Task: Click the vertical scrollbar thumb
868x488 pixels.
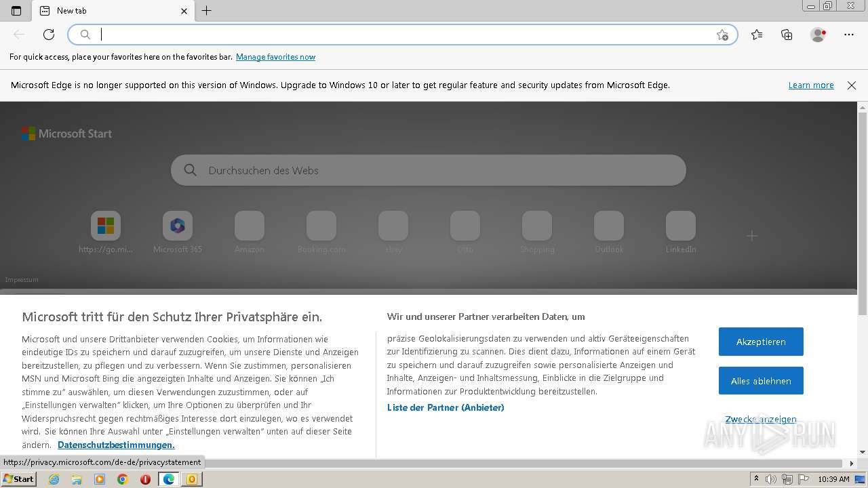Action: (x=863, y=213)
